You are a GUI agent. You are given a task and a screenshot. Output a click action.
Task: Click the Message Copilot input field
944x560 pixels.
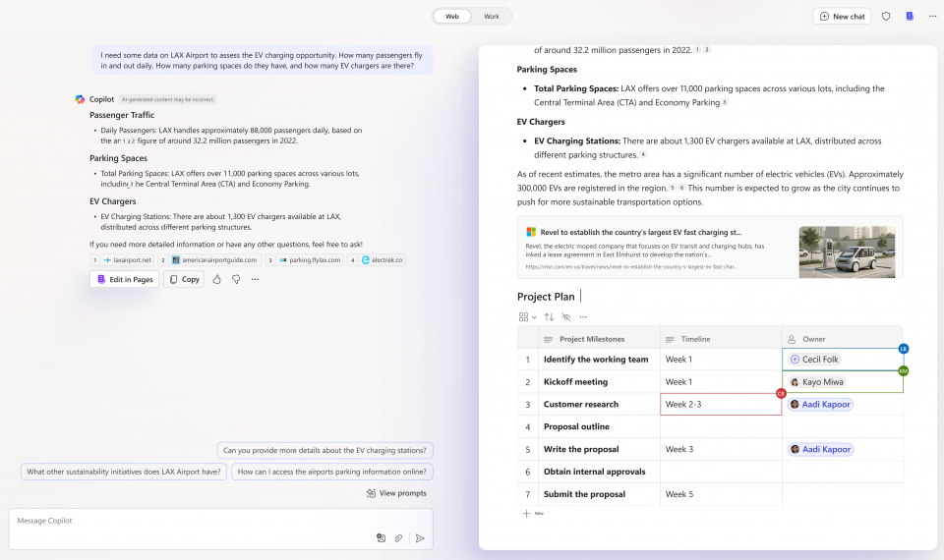(x=187, y=521)
